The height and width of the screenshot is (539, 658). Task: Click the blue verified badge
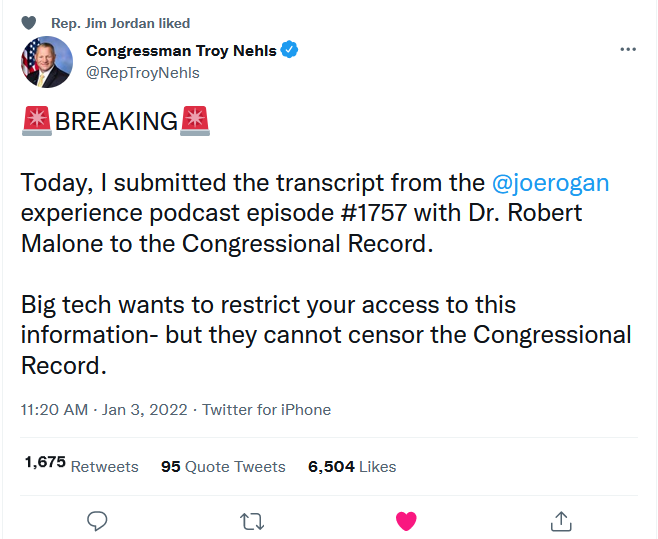coord(290,50)
